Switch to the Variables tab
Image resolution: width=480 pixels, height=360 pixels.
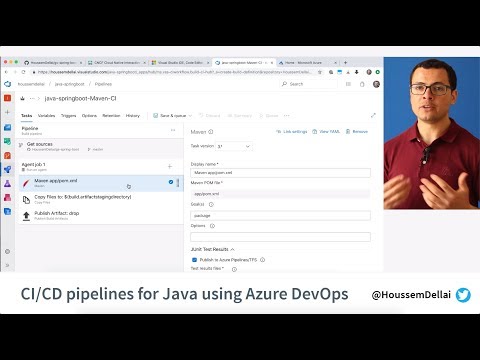pos(46,116)
